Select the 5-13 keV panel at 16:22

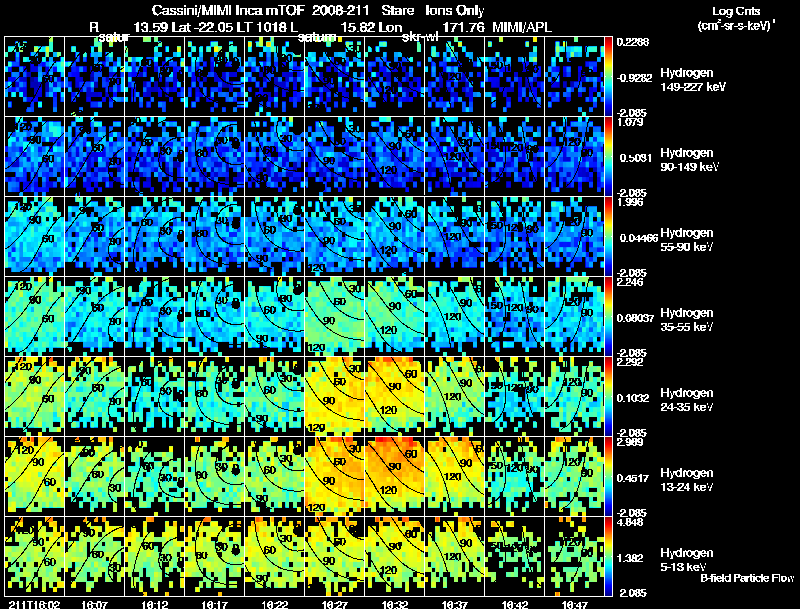[x=274, y=557]
